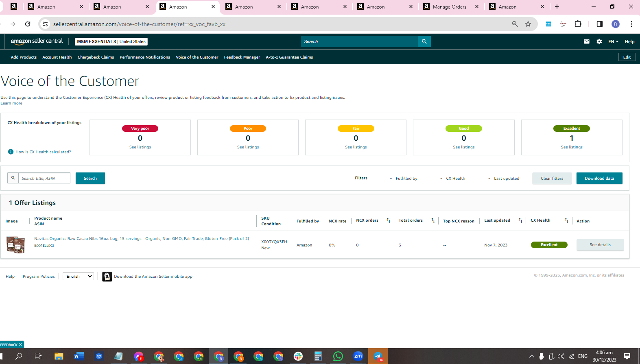Open Slack from the taskbar

pyautogui.click(x=298, y=356)
